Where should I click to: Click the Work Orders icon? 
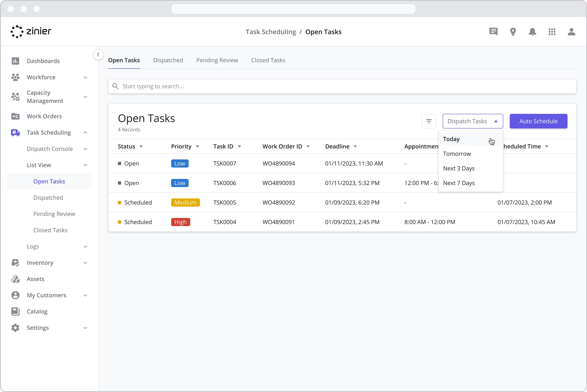click(15, 116)
